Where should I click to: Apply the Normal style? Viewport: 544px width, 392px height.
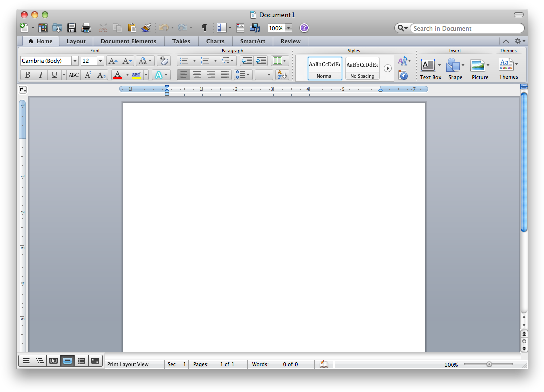[x=324, y=68]
